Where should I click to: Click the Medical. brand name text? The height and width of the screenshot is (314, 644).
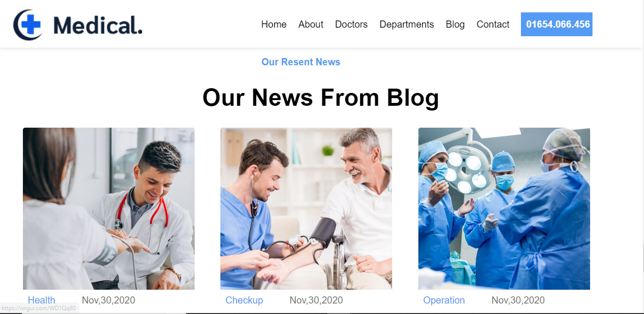pos(98,25)
